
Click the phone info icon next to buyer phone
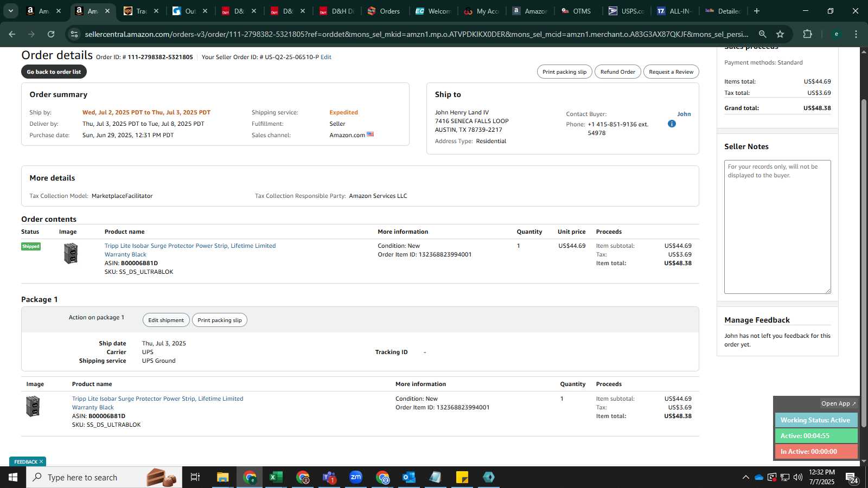click(x=672, y=124)
